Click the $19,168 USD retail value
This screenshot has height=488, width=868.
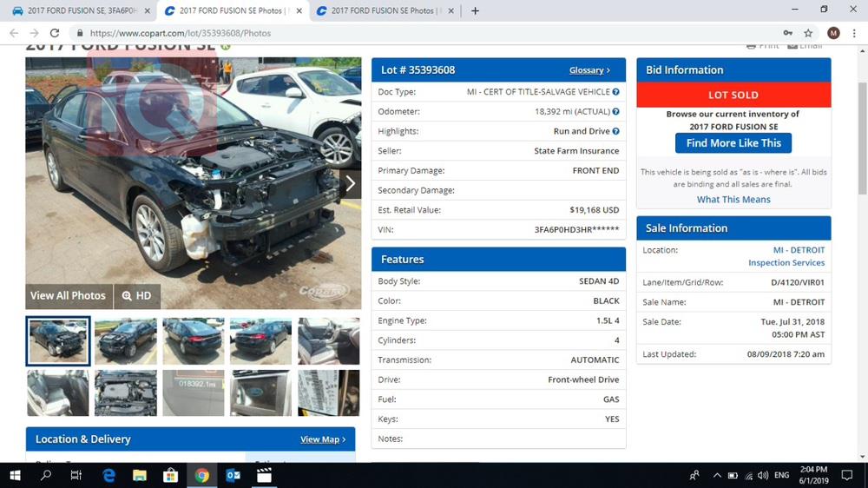[x=594, y=210]
